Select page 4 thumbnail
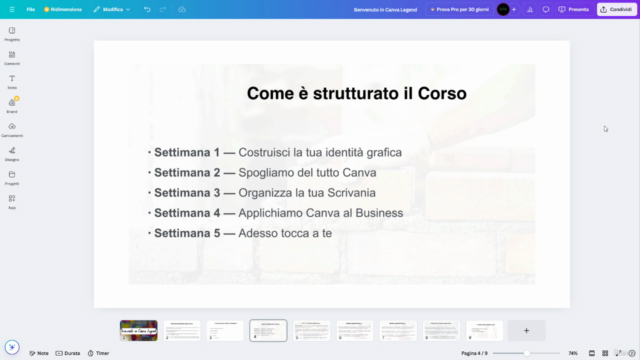The width and height of the screenshot is (640, 360). tap(268, 331)
